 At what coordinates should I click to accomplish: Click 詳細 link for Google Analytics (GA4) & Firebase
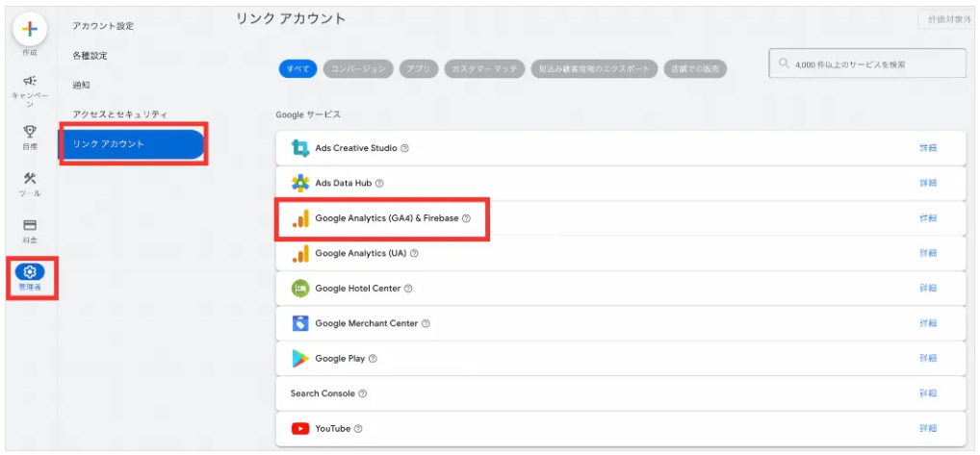pos(927,218)
